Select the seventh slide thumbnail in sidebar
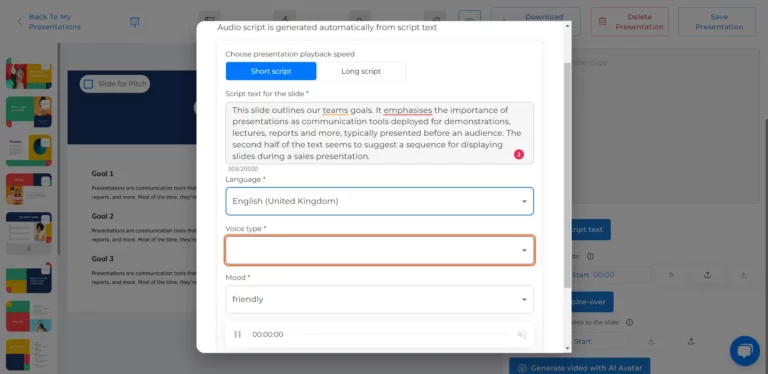The width and height of the screenshot is (768, 374). 28,316
